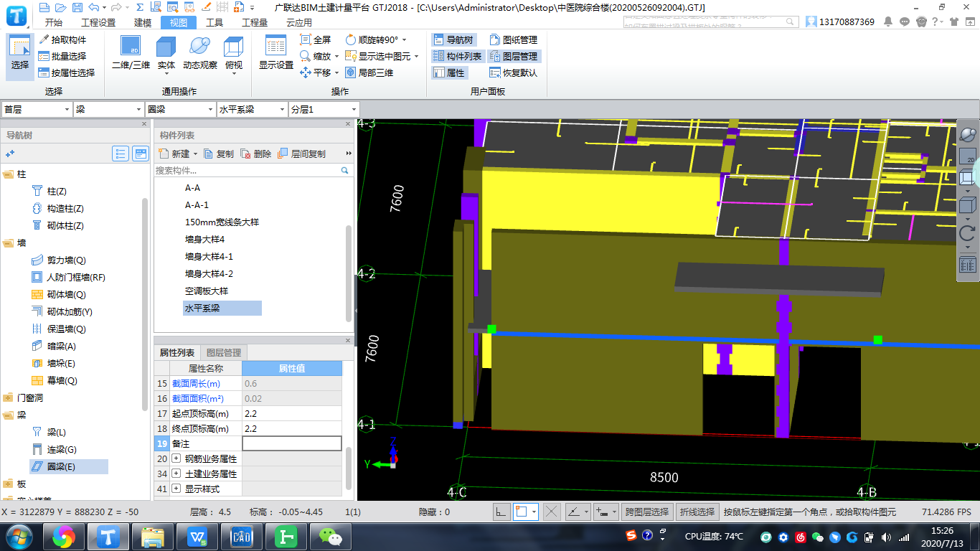Screen dimensions: 980x551
Task: Click 复制 copy component button
Action: point(219,154)
